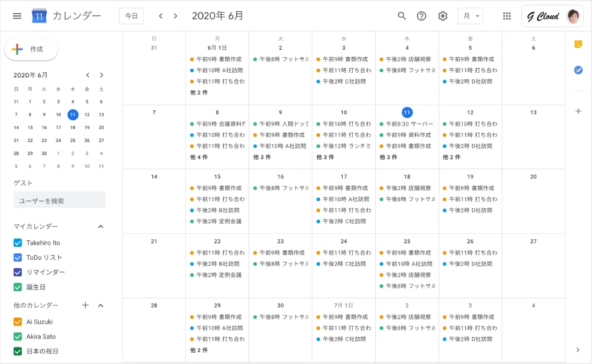Viewport: 592px width, 364px height.
Task: Click the 今日 button
Action: point(131,16)
